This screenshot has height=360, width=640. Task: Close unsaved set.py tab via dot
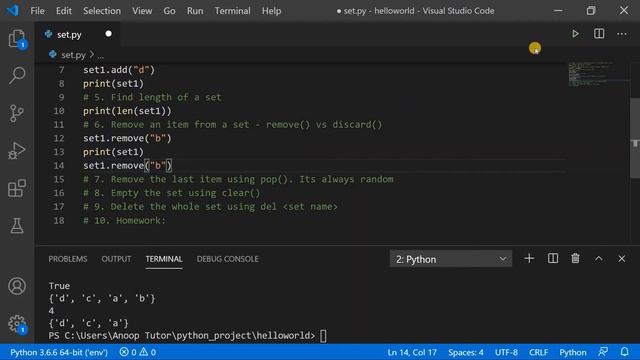coord(108,34)
